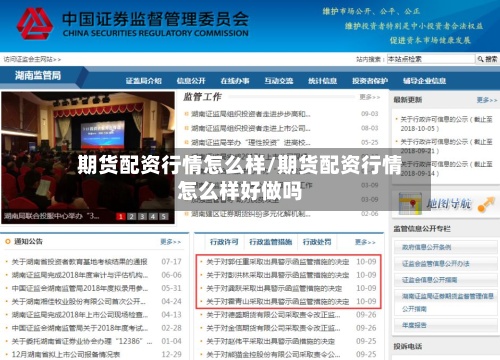Open 关于对金信期货有限公司采取责令改正 item

273,328
